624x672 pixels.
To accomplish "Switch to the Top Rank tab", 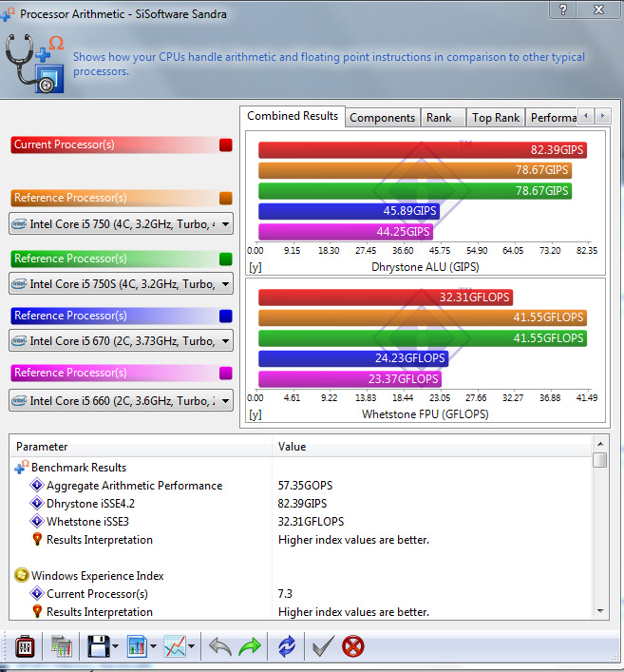I will (496, 118).
